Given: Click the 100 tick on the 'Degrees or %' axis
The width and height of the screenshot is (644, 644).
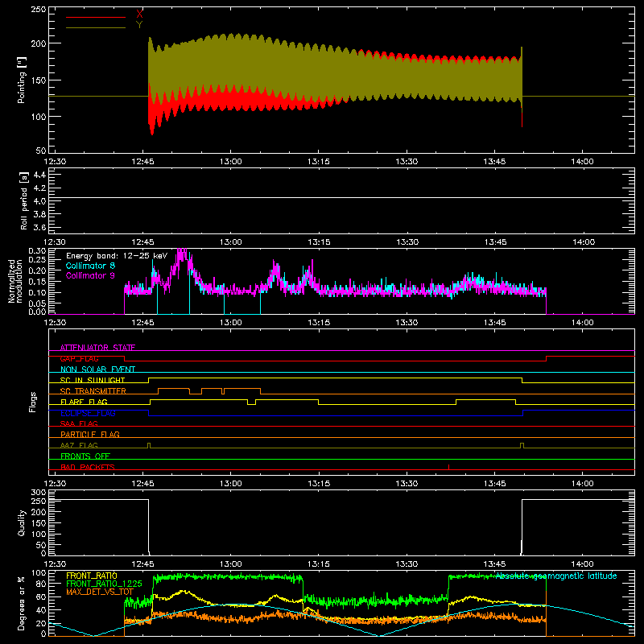Looking at the screenshot, I should pyautogui.click(x=39, y=573).
